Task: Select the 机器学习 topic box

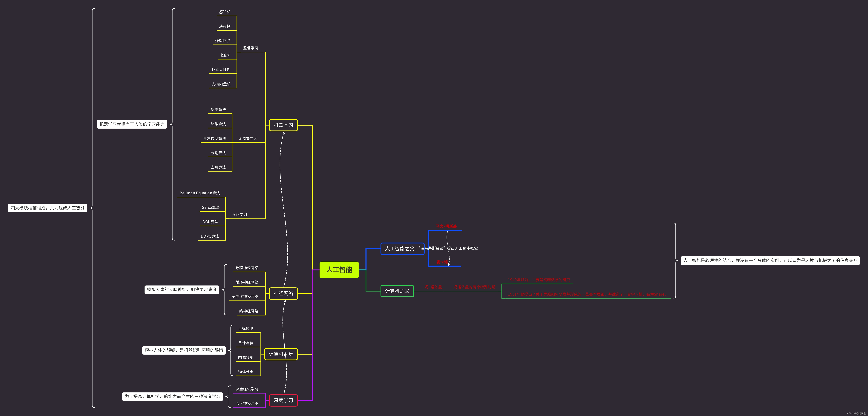Action: pyautogui.click(x=283, y=125)
